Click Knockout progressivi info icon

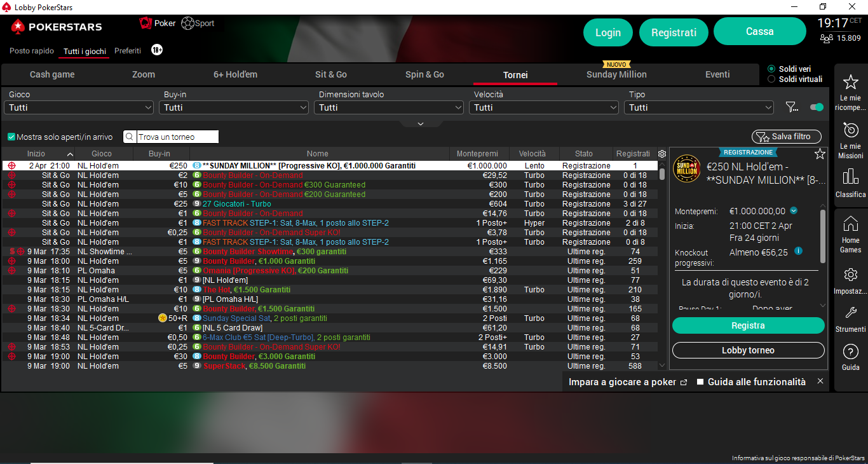(x=798, y=251)
